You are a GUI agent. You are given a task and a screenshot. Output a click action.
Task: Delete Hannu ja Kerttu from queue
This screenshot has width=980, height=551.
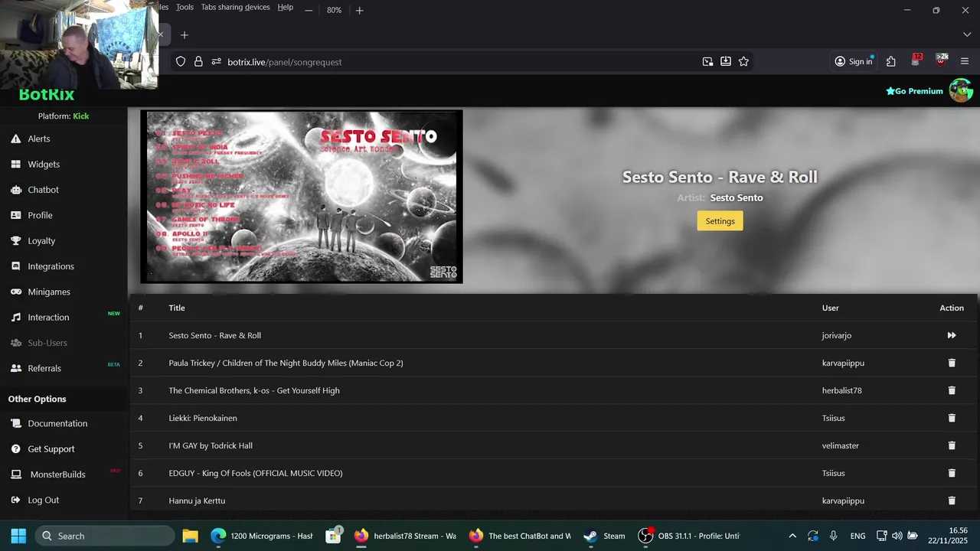pos(952,500)
